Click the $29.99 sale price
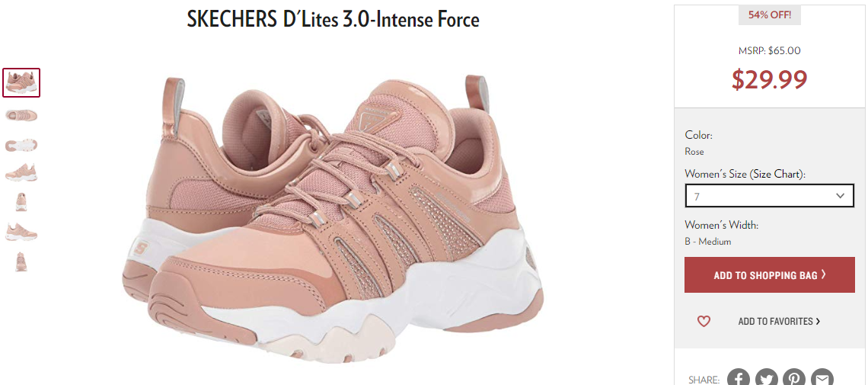The image size is (868, 385). click(770, 80)
